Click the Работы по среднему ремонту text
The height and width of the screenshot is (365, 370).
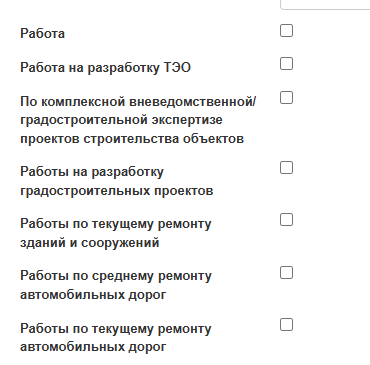point(116,276)
